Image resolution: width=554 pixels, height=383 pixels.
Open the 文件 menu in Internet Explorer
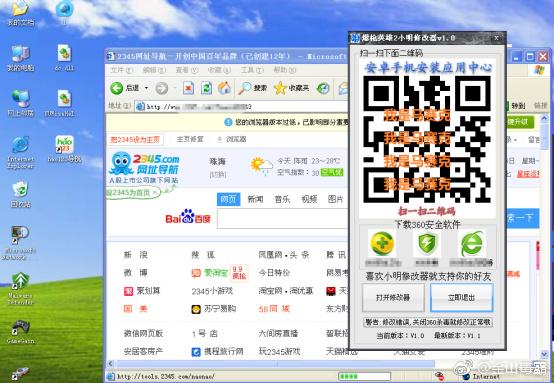122,70
